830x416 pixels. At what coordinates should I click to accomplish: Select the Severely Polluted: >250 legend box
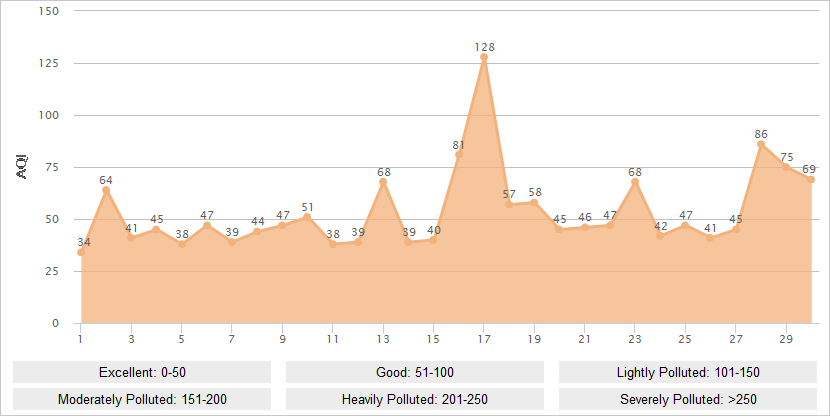(688, 399)
